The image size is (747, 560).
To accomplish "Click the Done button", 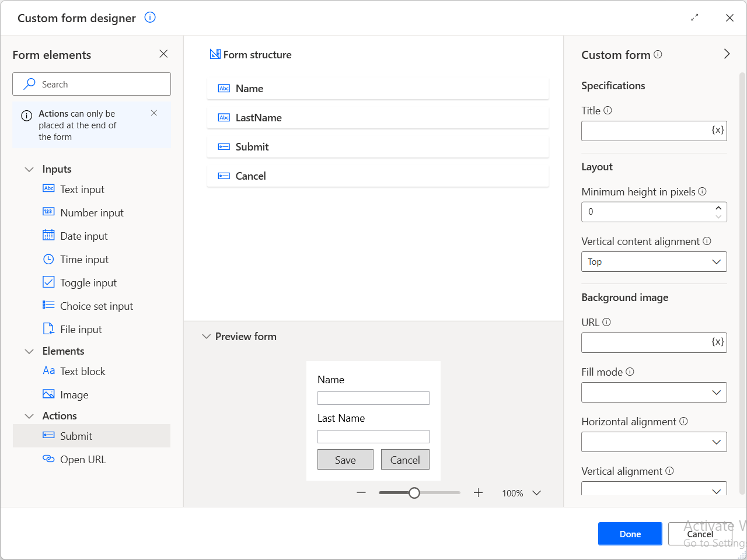I will pos(630,533).
